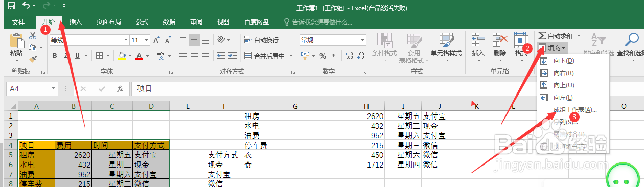Select column header G

[295, 106]
